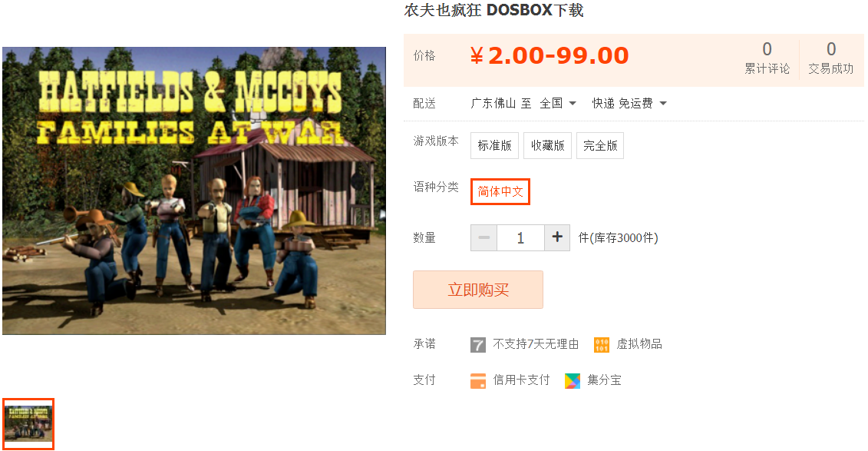The width and height of the screenshot is (868, 451).
Task: Open the 累计评论 review count
Action: point(767,58)
